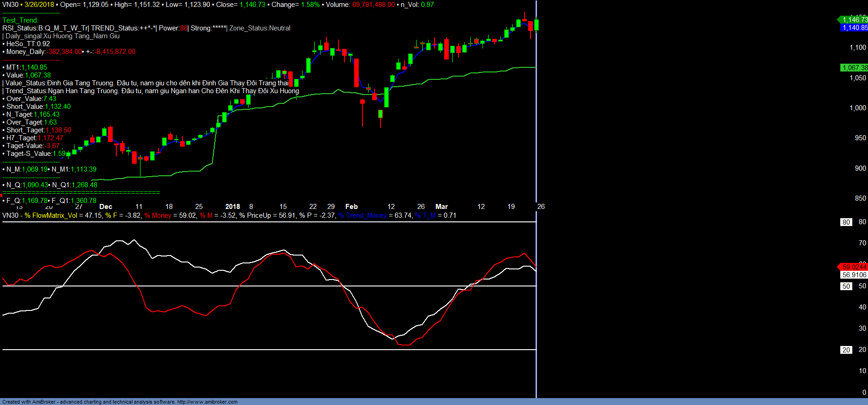The image size is (868, 405).
Task: Click the green 1,146.73 close price tag
Action: pos(854,19)
